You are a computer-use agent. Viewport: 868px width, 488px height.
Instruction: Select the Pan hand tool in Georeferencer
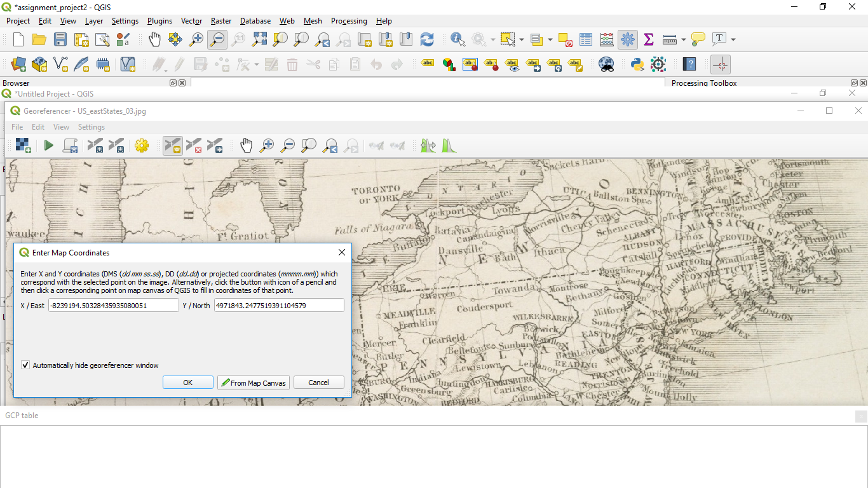pos(246,146)
